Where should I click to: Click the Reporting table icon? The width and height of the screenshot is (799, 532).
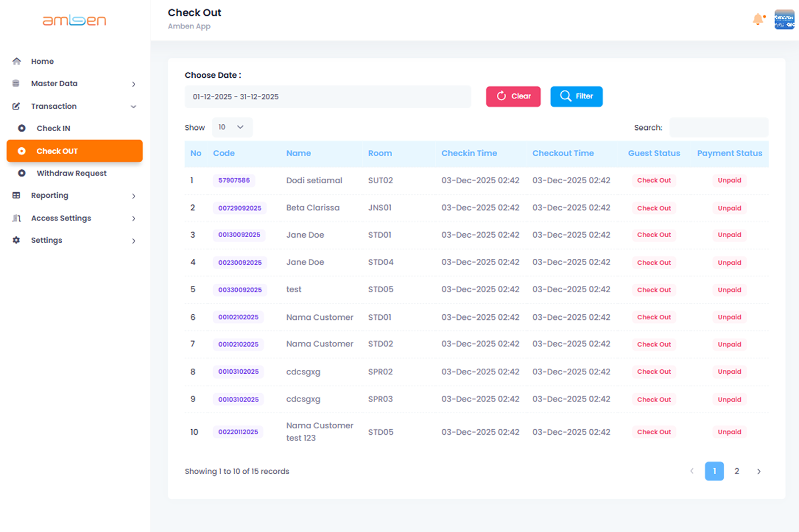point(16,195)
